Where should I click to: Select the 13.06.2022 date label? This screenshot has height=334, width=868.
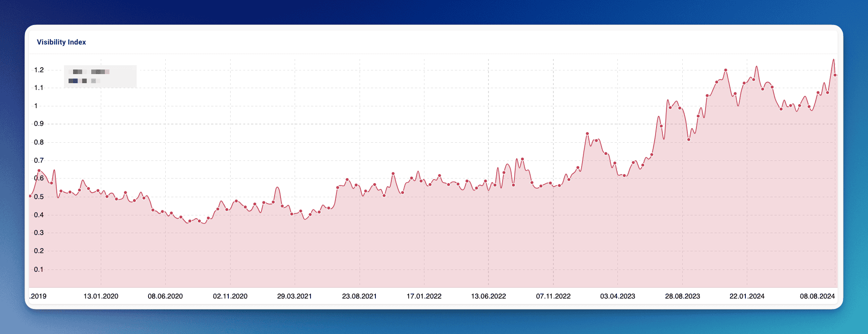click(x=488, y=296)
